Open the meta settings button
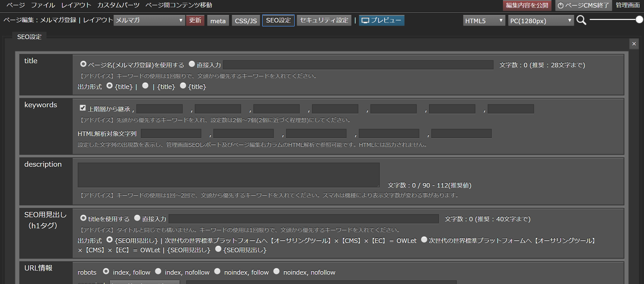Screen dimensions: 644x284 point(218,21)
